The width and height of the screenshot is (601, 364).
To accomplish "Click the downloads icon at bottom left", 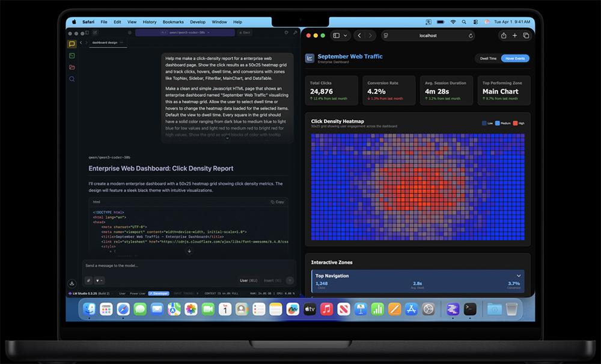I will [x=72, y=283].
